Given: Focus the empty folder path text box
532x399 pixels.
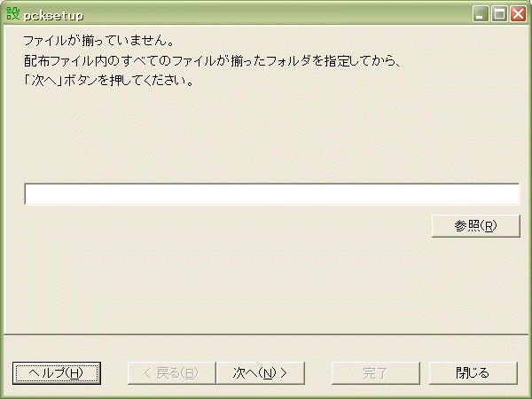Looking at the screenshot, I should [272, 194].
